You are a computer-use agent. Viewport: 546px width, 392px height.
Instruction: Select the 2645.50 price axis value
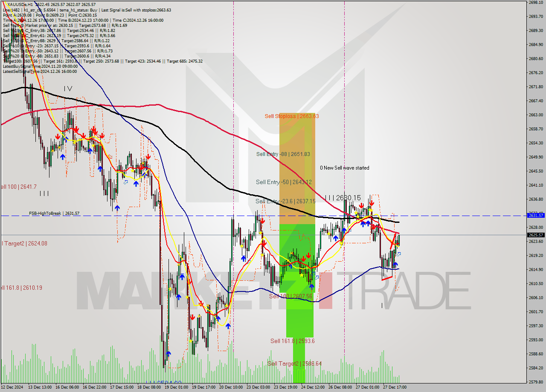tap(535, 171)
